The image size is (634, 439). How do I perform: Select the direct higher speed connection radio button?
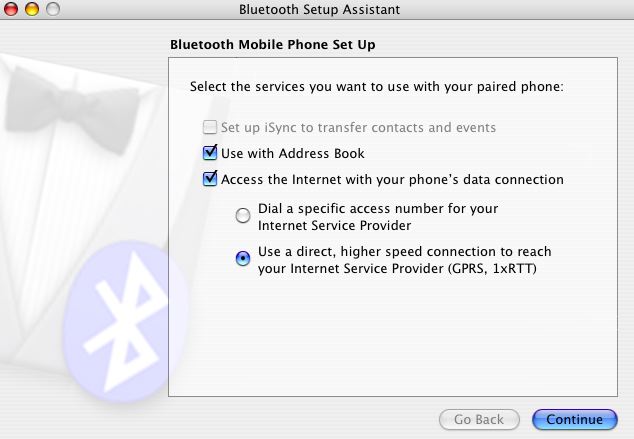[x=242, y=258]
